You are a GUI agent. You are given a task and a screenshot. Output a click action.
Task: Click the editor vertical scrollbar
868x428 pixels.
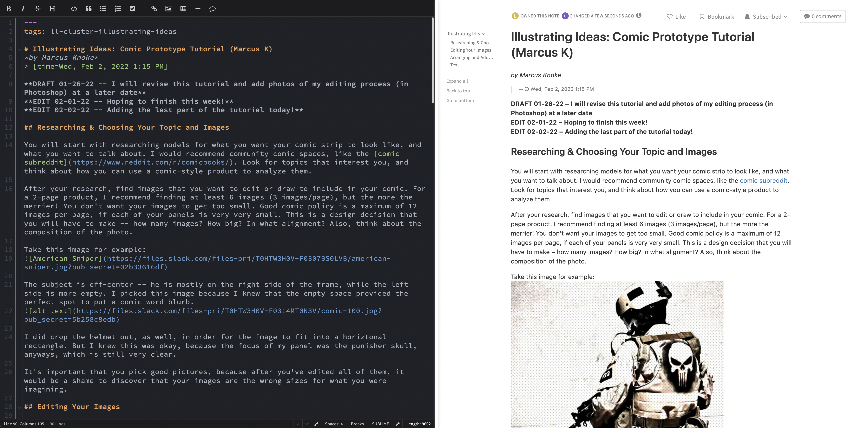[x=433, y=61]
